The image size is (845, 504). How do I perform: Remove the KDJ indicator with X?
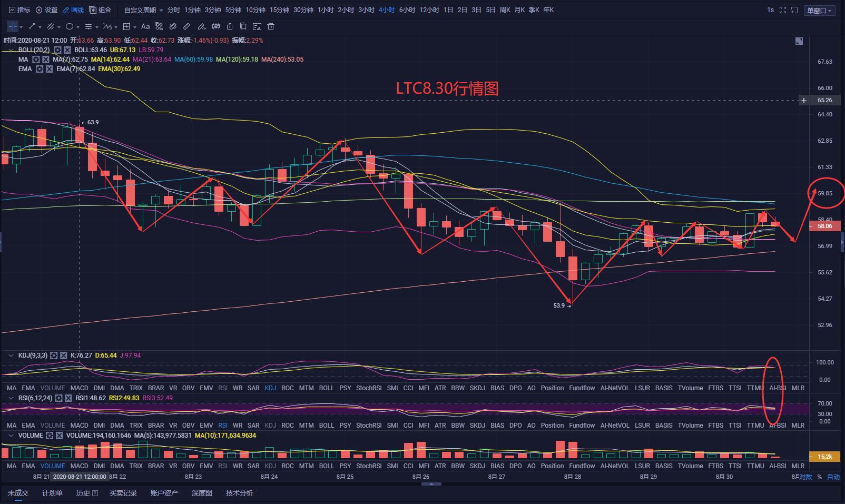(x=64, y=355)
